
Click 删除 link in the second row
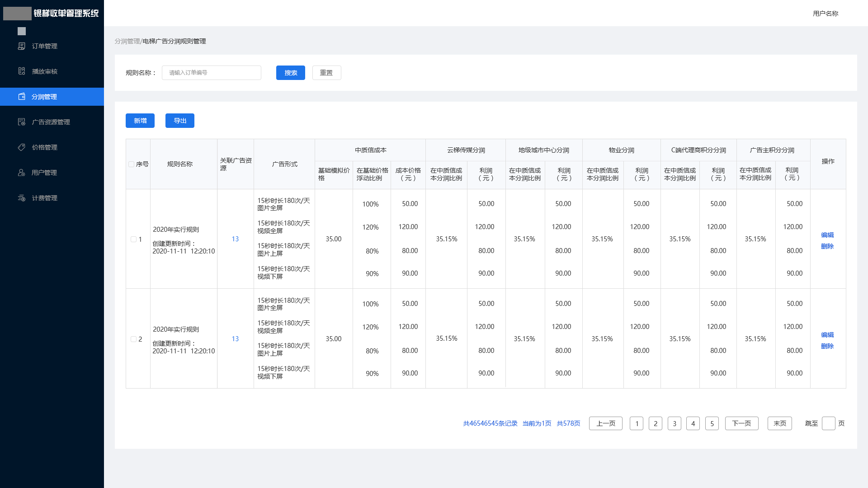click(x=827, y=346)
